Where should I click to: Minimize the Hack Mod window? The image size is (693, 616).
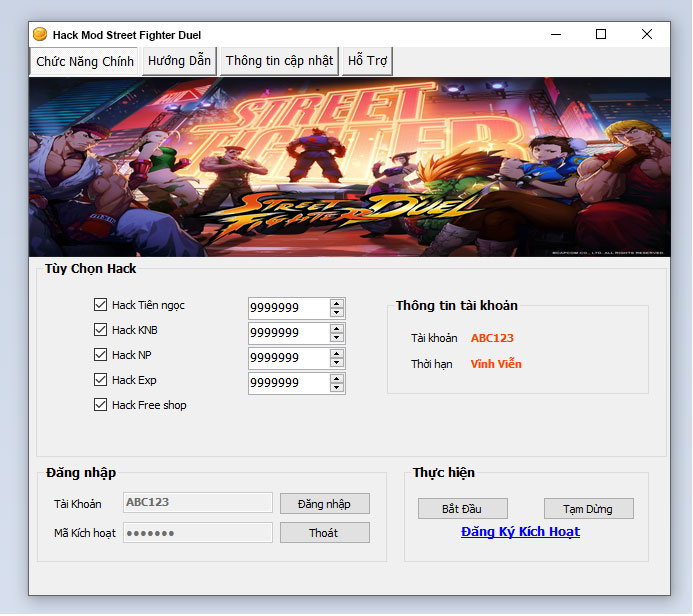(x=556, y=34)
